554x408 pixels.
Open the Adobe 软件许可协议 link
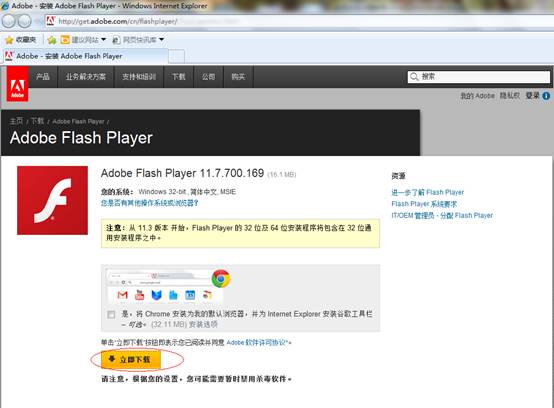coord(257,342)
